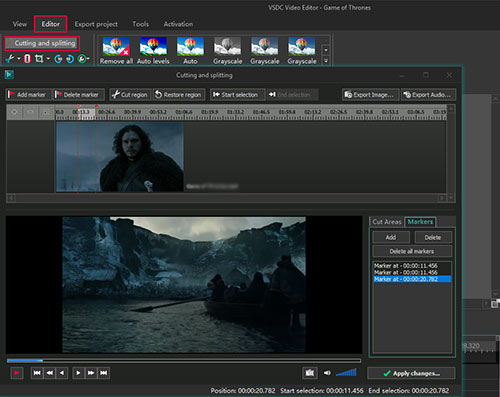Click the split-into-parts icon in the ribbon
The image size is (500, 397).
(x=27, y=59)
